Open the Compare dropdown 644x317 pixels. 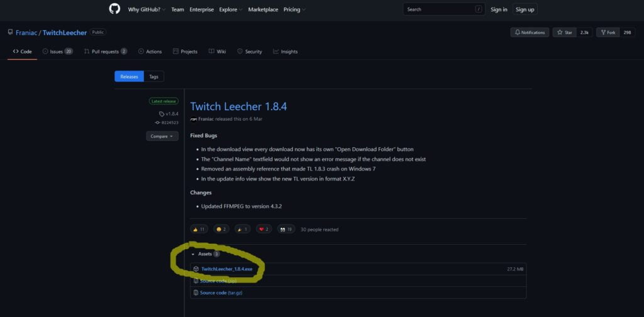coord(162,136)
